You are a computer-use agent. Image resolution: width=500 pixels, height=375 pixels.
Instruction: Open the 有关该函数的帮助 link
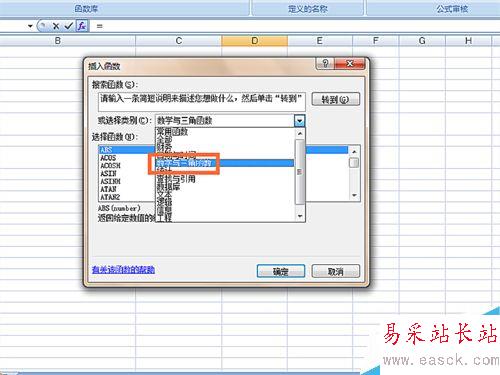coord(123,269)
